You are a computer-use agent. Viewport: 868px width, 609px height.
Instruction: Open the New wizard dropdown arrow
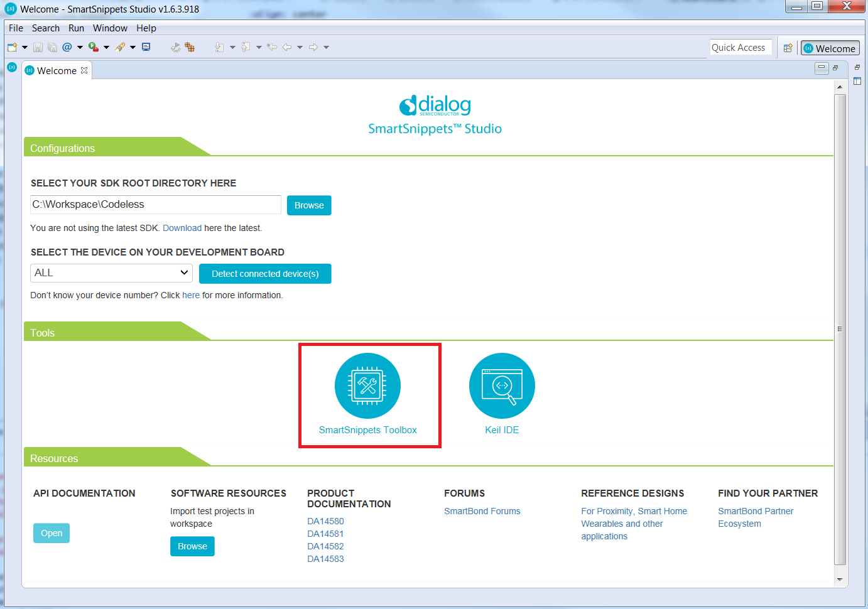pos(24,47)
